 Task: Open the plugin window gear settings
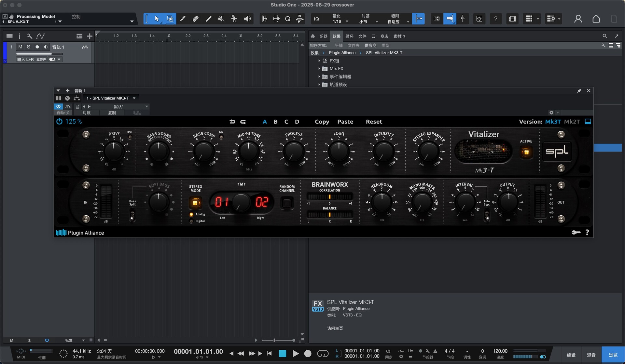[551, 113]
